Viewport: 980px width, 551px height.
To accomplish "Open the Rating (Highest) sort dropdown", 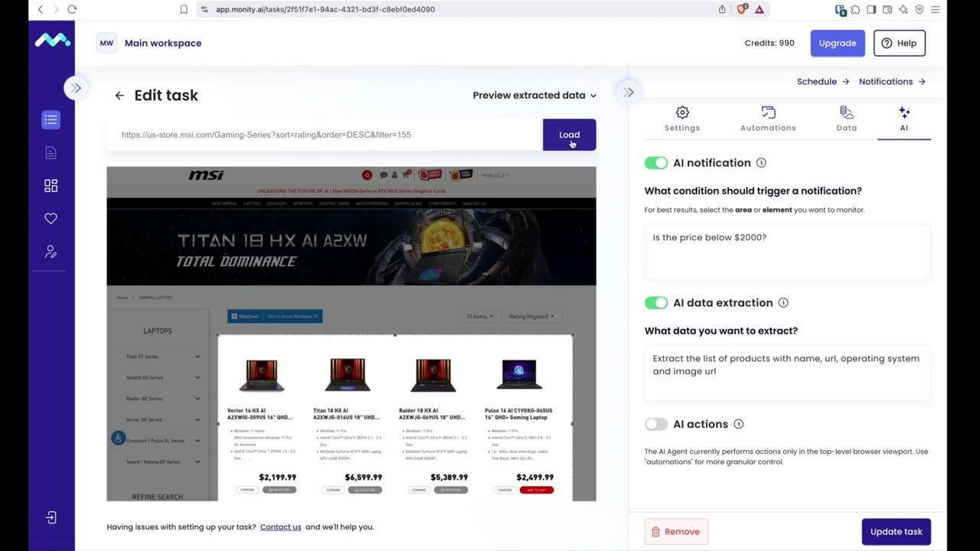I will pos(531,316).
